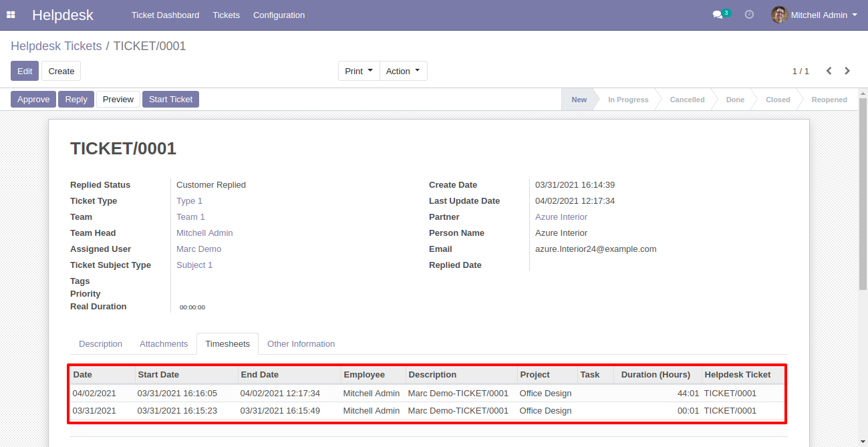Screen dimensions: 868x447
Task: Click start date 03/31/2021 16:16:05
Action: (177, 394)
